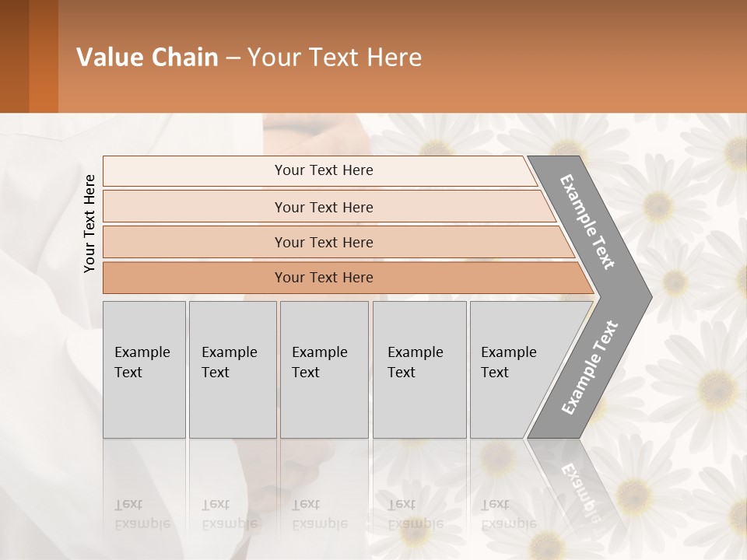Image resolution: width=747 pixels, height=560 pixels.
Task: Click the bright orange vertical stripe in the header
Action: tap(44, 56)
